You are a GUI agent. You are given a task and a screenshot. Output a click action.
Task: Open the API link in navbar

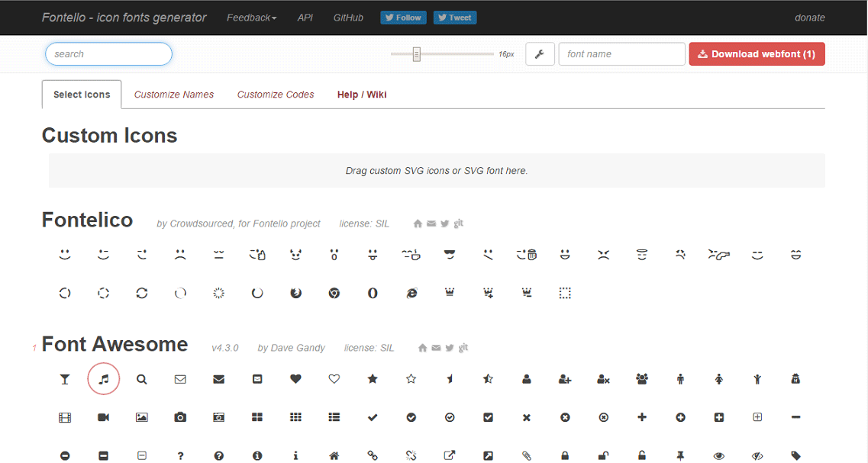tap(305, 18)
